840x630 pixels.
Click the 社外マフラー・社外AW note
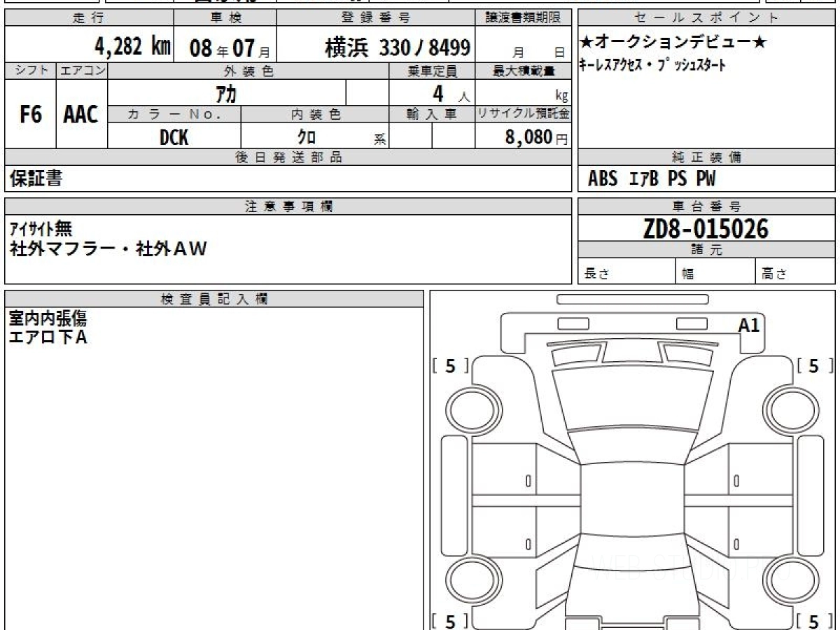pos(108,248)
